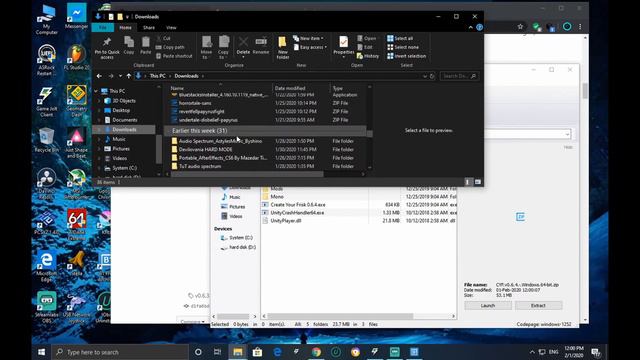Click Copy path in the ribbon
This screenshot has width=640, height=360.
click(170, 47)
